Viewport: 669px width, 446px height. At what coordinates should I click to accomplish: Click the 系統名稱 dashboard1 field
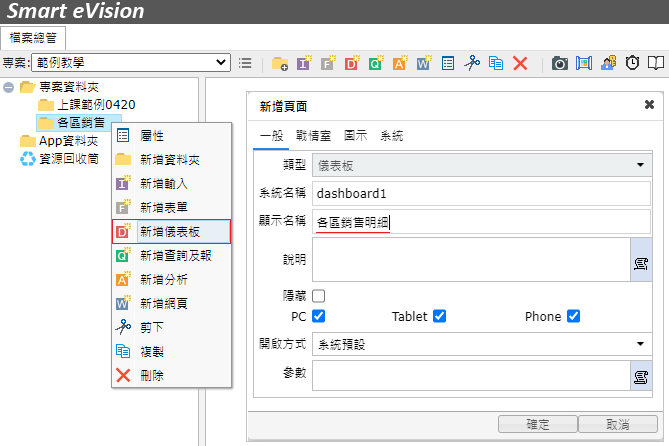[481, 193]
